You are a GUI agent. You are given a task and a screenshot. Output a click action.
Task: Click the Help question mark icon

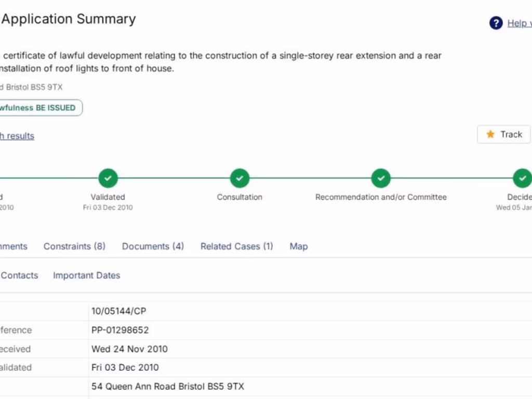tap(496, 23)
